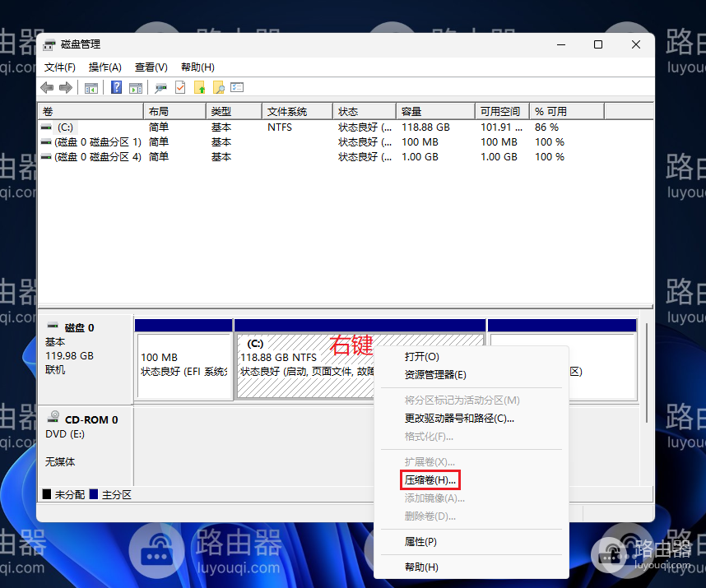Click the 磁盘 0 disk icon

pos(53,326)
